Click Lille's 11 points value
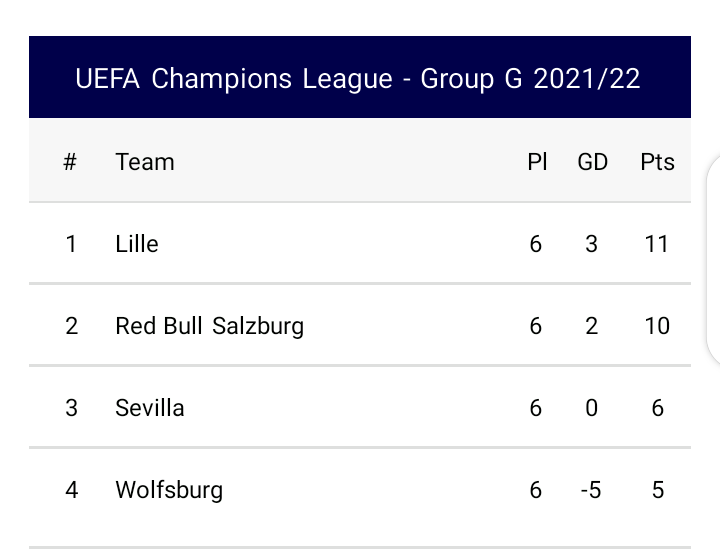Screen dimensions: 720x554 coord(656,244)
